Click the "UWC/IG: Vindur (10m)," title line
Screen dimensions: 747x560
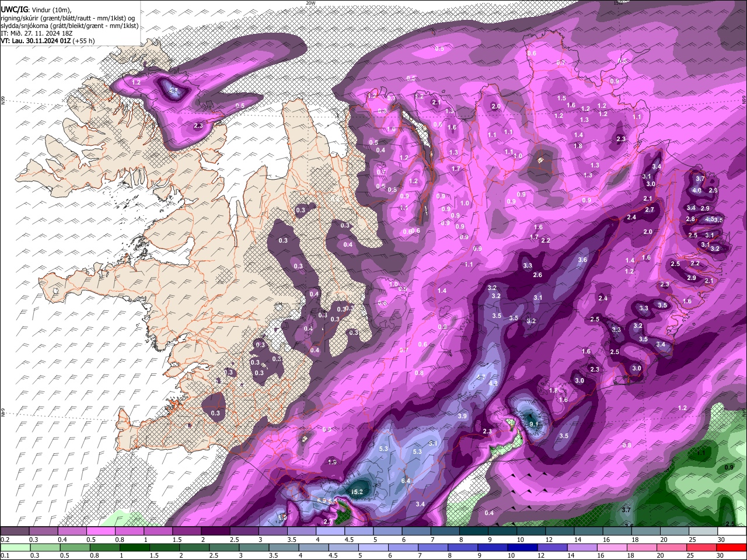click(37, 10)
